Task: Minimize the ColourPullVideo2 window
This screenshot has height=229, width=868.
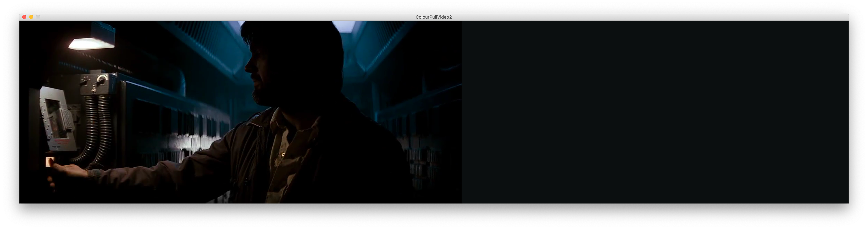Action: (31, 17)
